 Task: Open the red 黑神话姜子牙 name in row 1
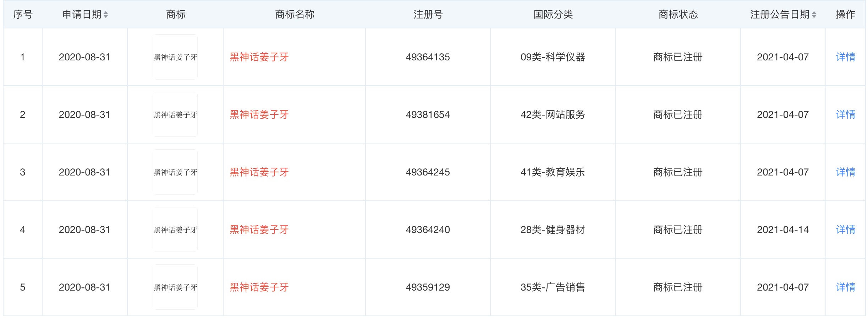click(259, 57)
